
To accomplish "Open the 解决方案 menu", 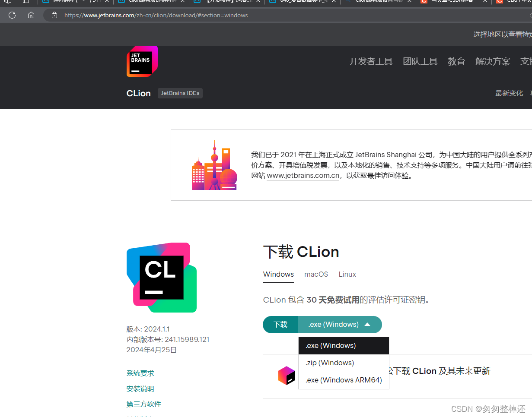I will [493, 61].
